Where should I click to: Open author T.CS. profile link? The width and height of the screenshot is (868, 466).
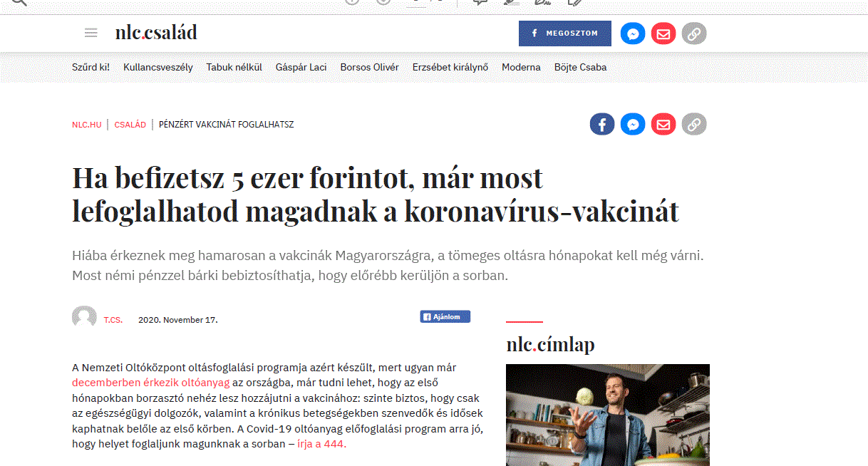[x=113, y=320]
